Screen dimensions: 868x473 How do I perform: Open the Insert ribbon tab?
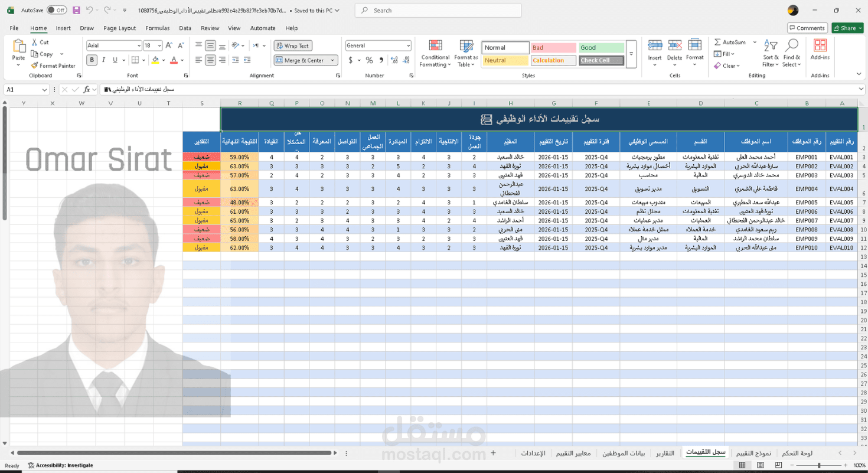(x=63, y=28)
